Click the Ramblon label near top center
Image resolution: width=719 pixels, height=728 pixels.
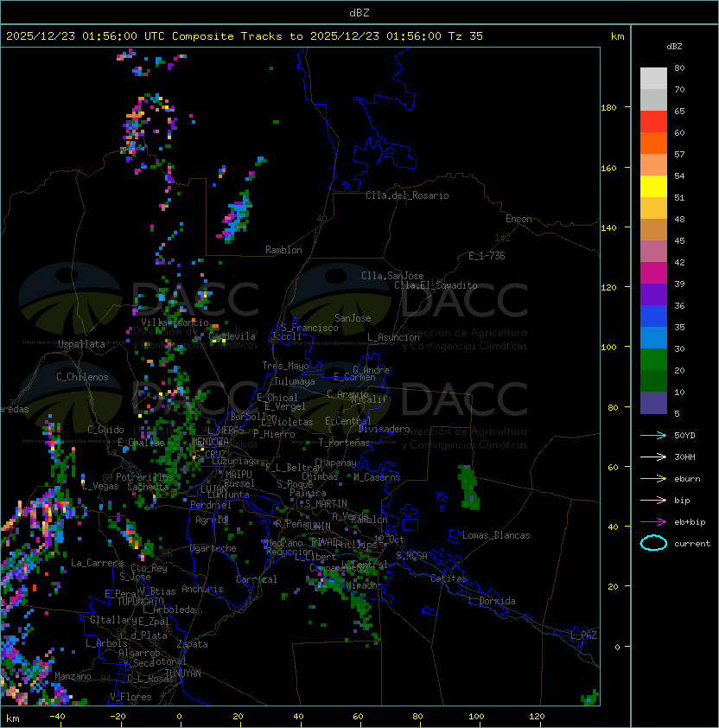(x=283, y=250)
